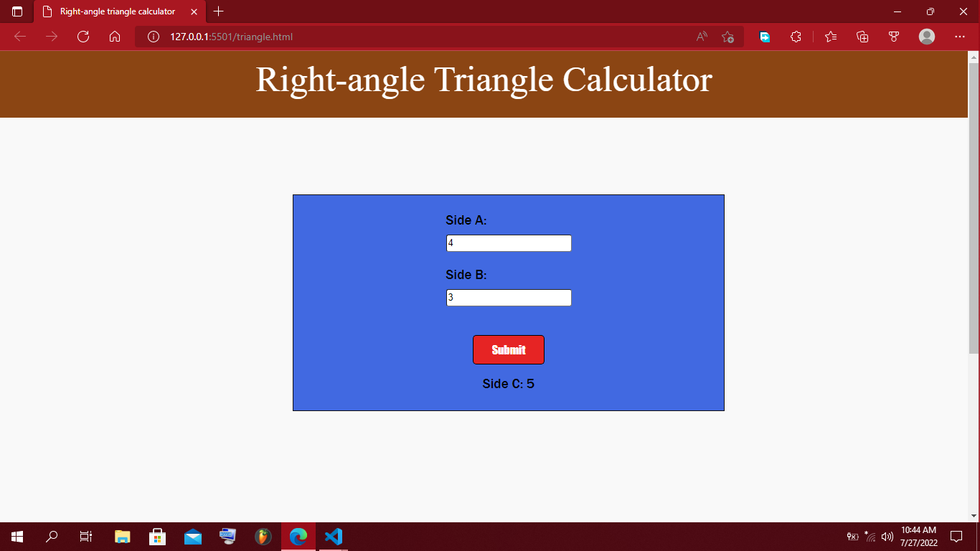Add the page to favorites
The height and width of the screenshot is (551, 980).
point(729,37)
